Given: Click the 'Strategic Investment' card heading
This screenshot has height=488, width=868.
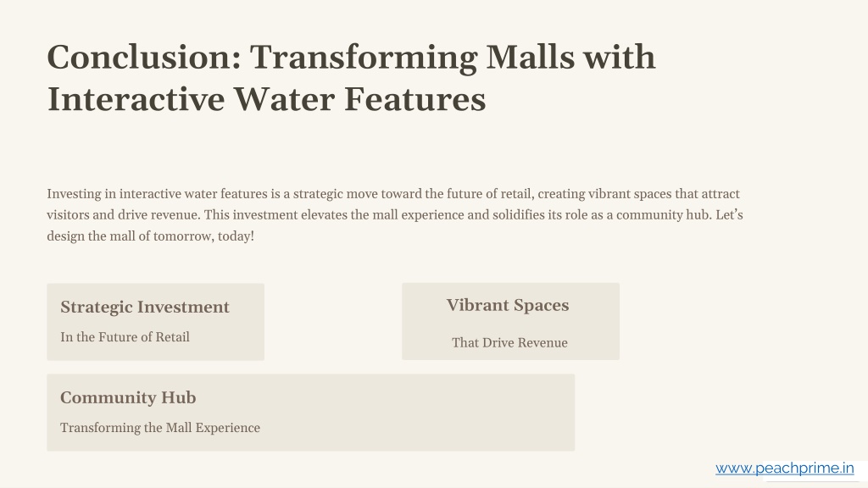Looking at the screenshot, I should coord(144,307).
